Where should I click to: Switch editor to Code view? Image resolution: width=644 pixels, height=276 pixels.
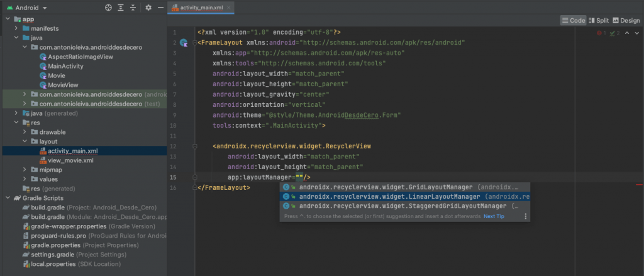[573, 20]
